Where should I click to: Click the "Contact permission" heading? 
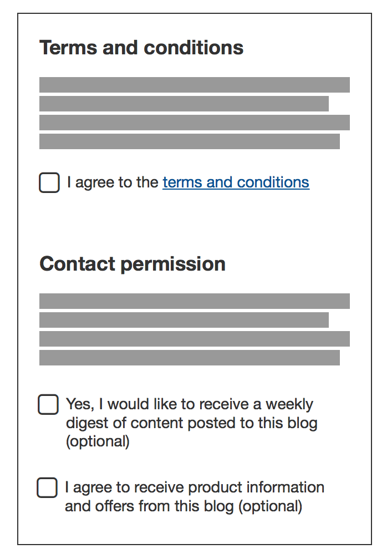click(133, 264)
